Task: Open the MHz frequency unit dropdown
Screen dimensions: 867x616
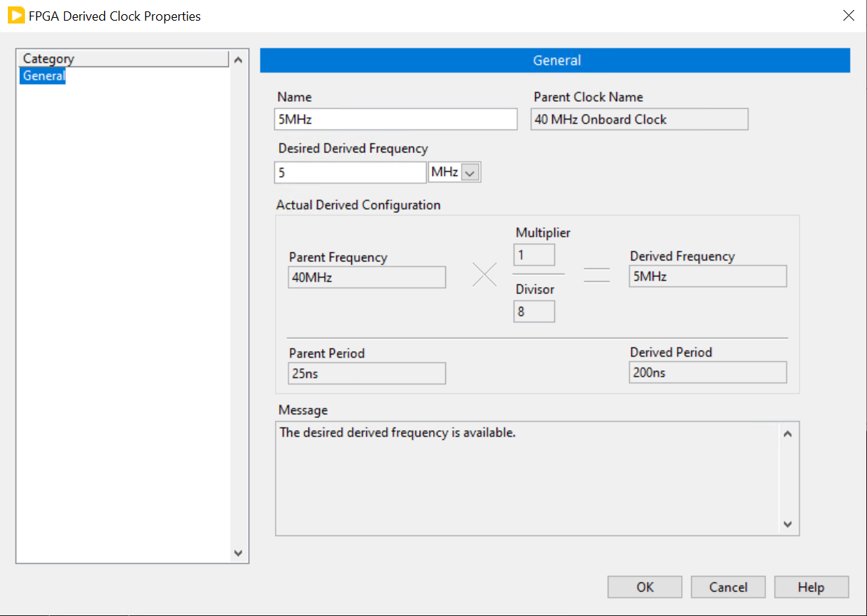Action: coord(471,172)
